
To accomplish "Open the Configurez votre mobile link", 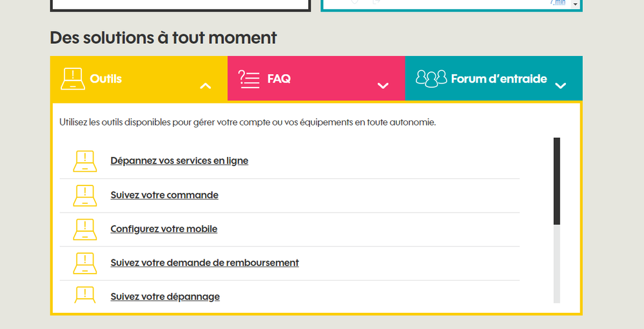I will coord(164,229).
